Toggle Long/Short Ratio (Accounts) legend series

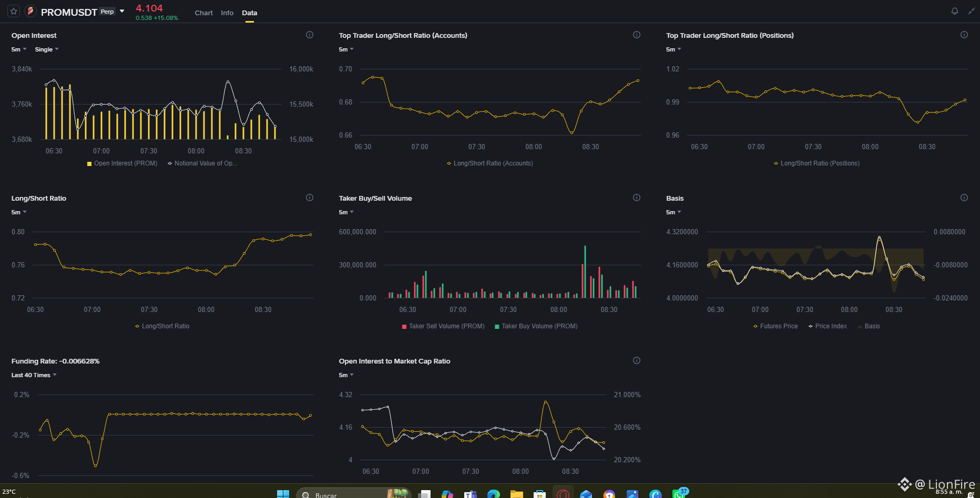(489, 163)
